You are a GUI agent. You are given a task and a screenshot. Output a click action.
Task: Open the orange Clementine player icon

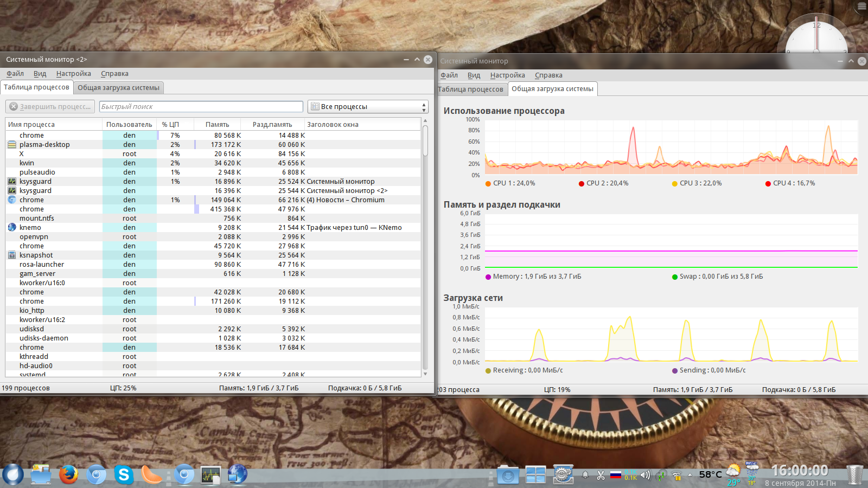pos(152,475)
